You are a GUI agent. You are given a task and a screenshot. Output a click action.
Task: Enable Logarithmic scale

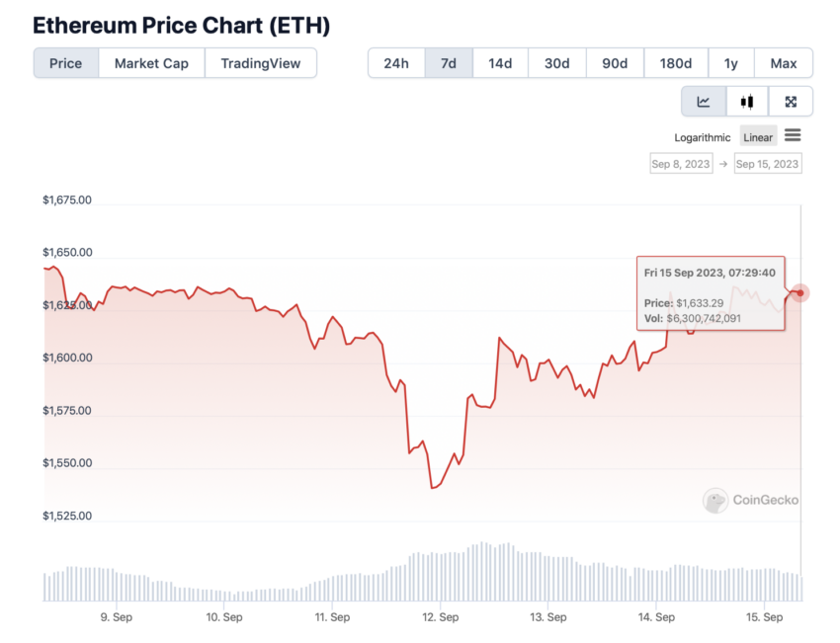point(702,137)
